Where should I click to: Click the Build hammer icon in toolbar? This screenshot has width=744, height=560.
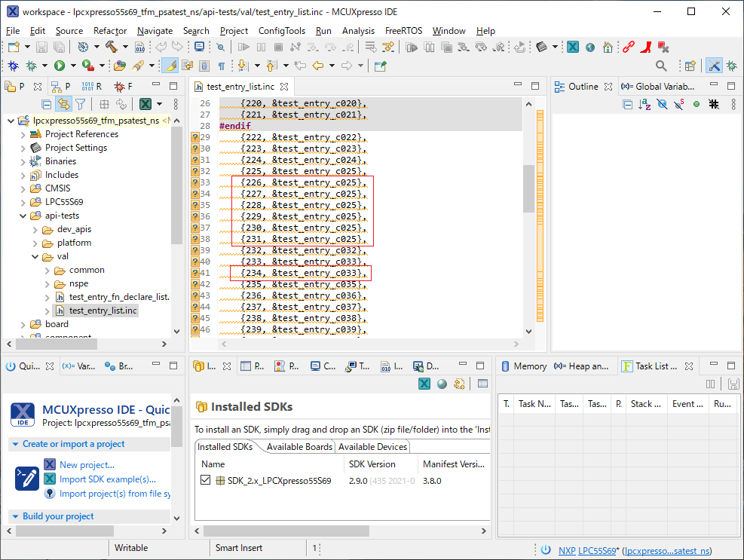pos(111,47)
